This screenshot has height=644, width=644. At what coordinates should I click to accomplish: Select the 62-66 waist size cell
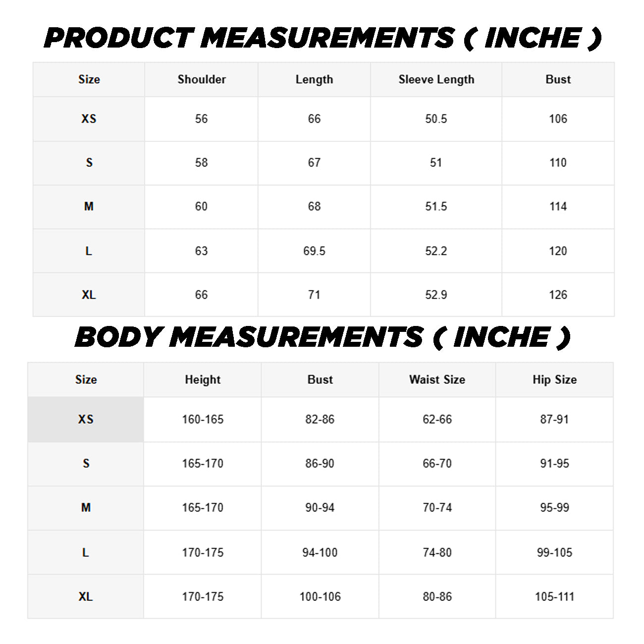[437, 419]
